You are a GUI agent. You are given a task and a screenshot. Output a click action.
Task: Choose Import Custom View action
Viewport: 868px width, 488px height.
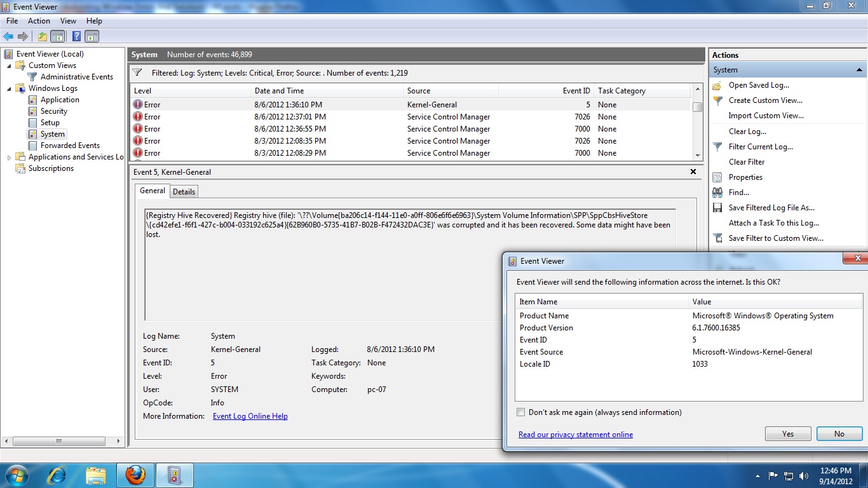tap(766, 116)
